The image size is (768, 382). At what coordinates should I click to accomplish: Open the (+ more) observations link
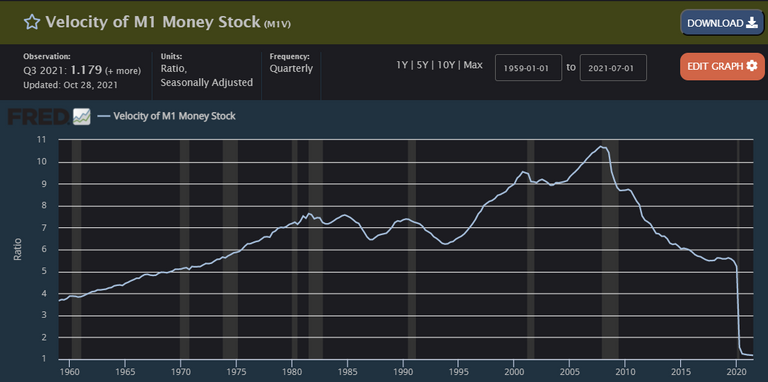point(122,71)
